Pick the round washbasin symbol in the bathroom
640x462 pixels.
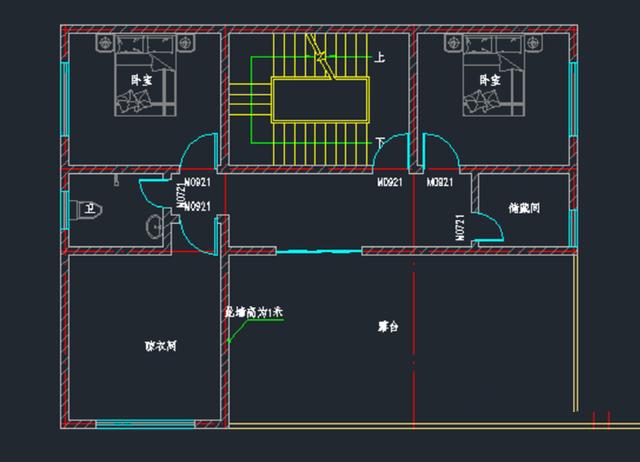click(155, 228)
